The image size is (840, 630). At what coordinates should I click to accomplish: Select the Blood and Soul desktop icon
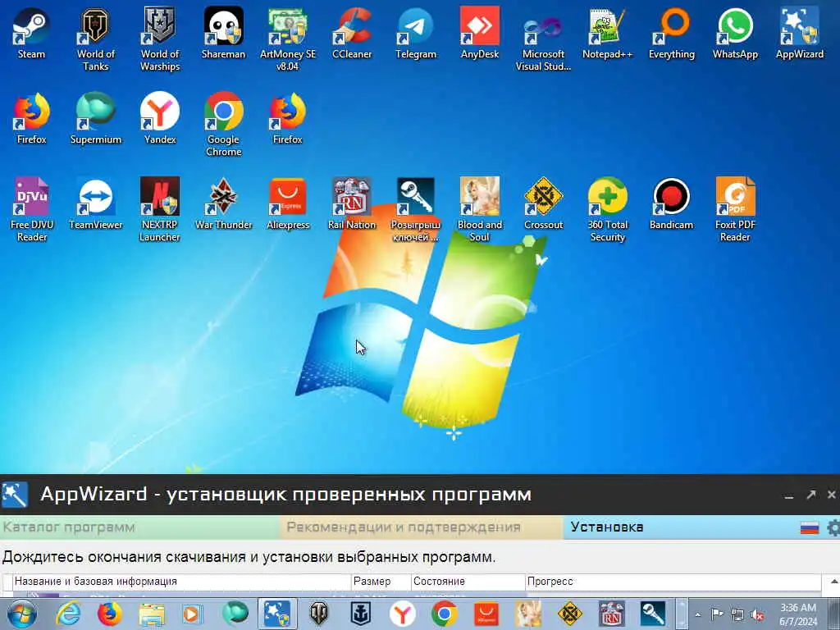tap(479, 209)
